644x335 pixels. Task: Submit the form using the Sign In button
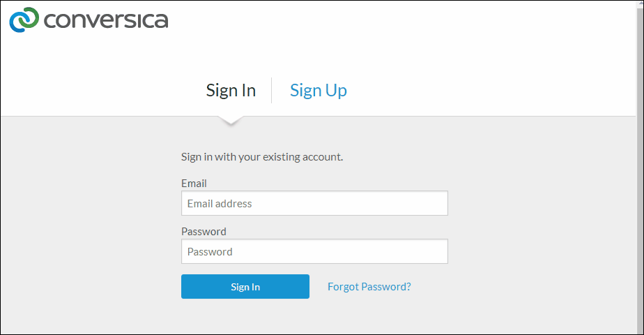coord(245,287)
